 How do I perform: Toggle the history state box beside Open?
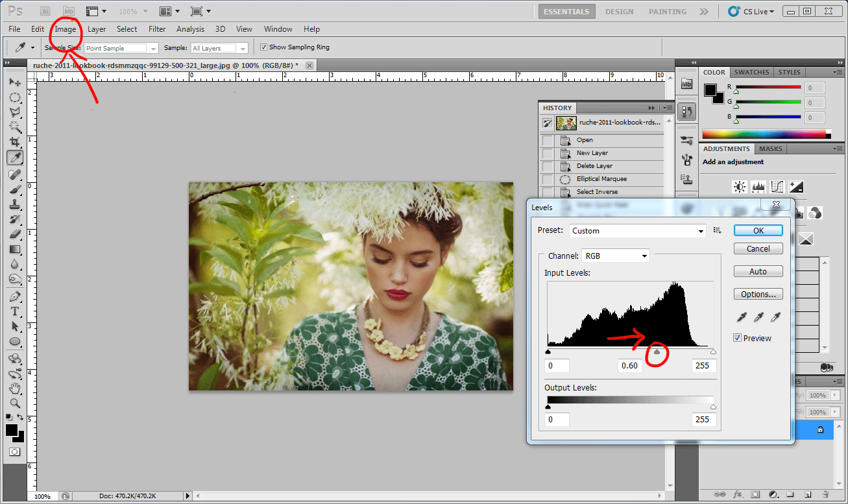(x=548, y=140)
